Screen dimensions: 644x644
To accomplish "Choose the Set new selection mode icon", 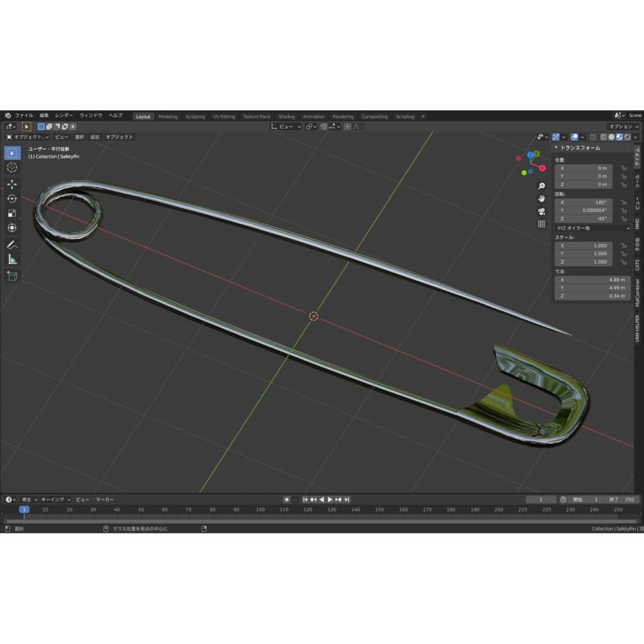I will coord(41,126).
